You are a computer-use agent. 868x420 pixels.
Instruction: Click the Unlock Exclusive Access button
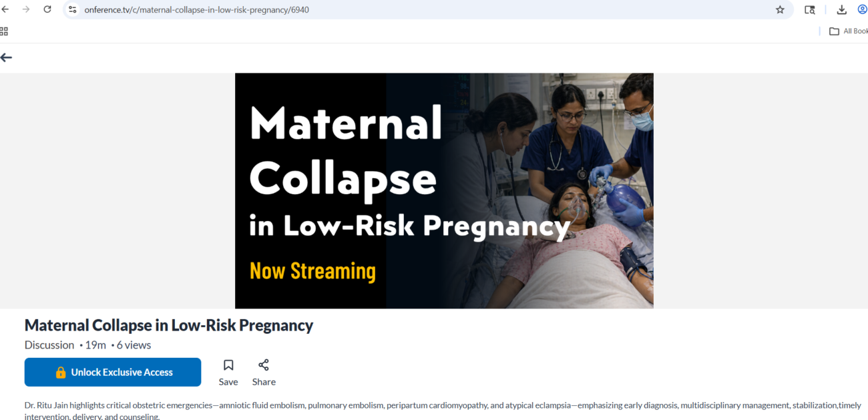click(113, 372)
